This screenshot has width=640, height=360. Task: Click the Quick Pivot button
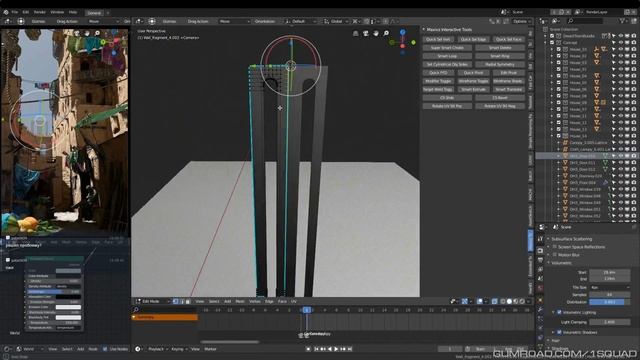(x=473, y=73)
